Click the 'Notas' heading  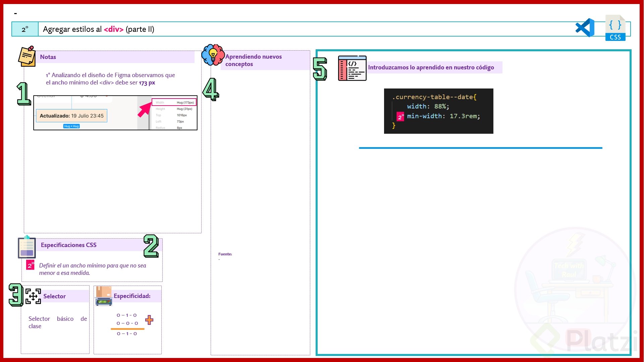(48, 57)
